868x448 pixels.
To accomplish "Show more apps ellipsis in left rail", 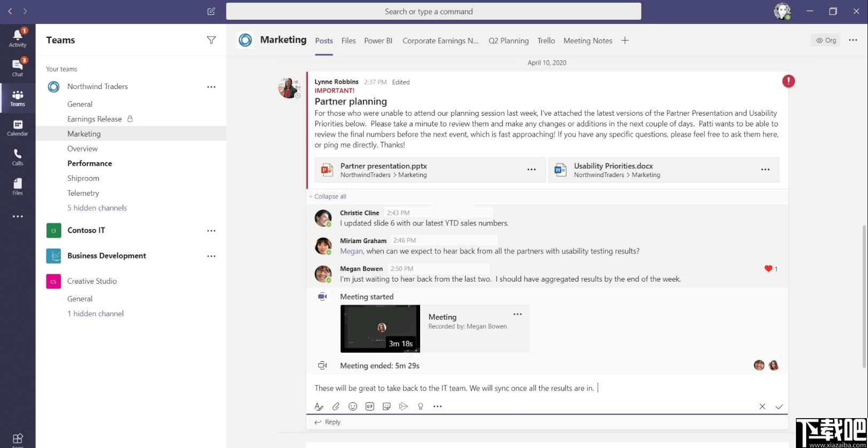I will (x=18, y=217).
